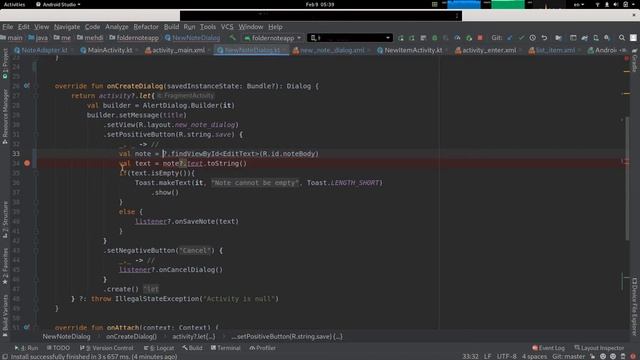Click the NewNoteDialog breadcrumb in navigation bar
640x360 pixels.
coord(193,38)
